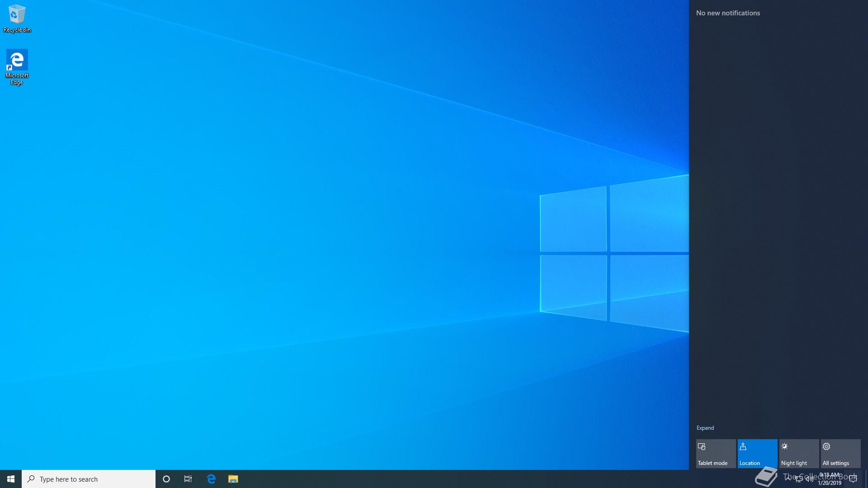Click the 'No new notifications' header text
The image size is (868, 488).
pos(728,13)
